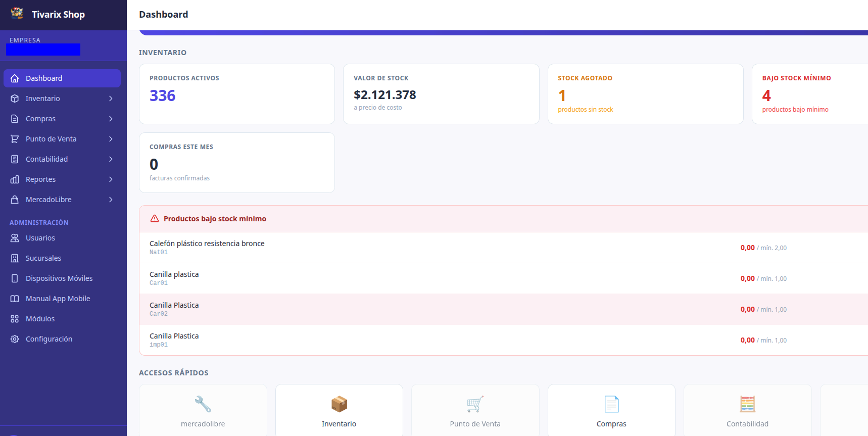Click the Configuración gear icon
The width and height of the screenshot is (868, 436).
point(15,339)
